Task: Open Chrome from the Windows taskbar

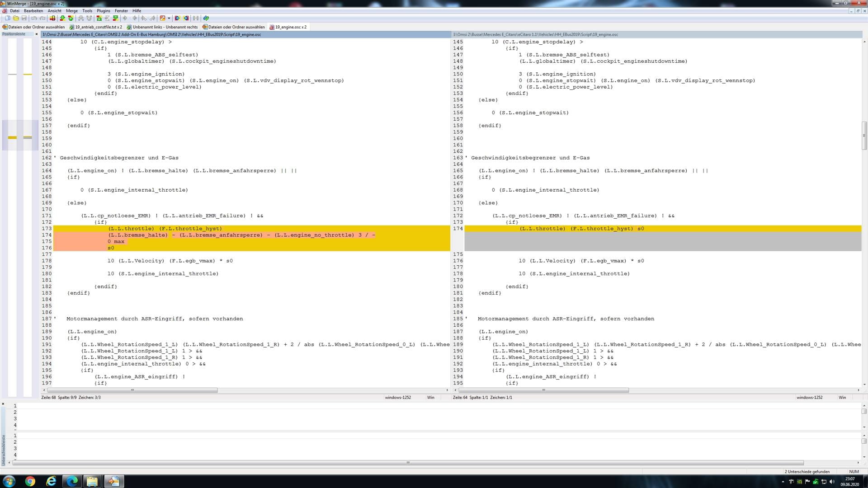Action: [x=30, y=481]
